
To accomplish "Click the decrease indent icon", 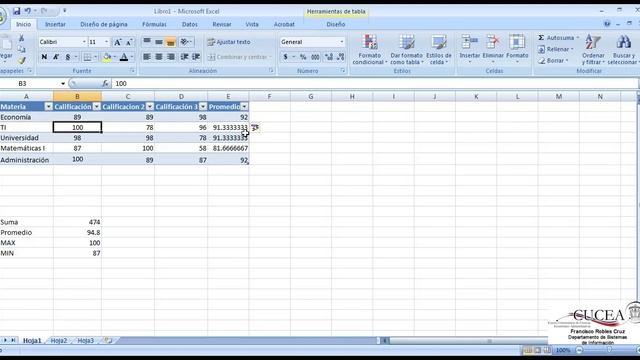I will click(x=184, y=57).
